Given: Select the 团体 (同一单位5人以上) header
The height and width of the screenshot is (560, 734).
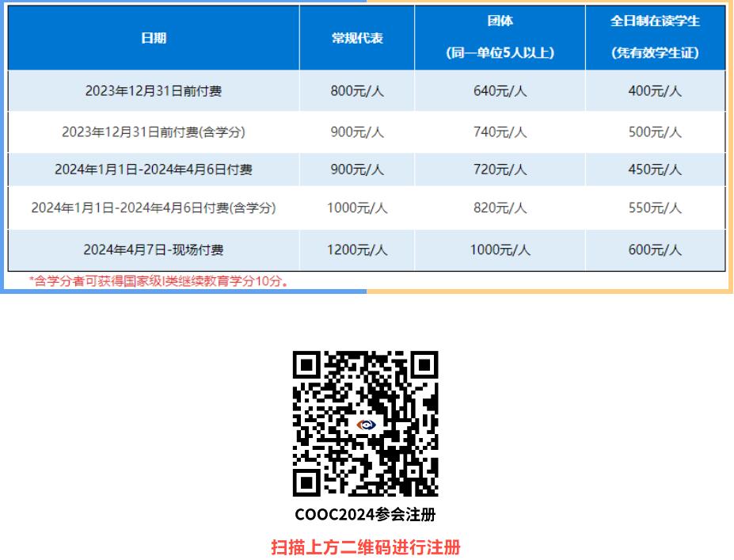Looking at the screenshot, I should [x=500, y=38].
